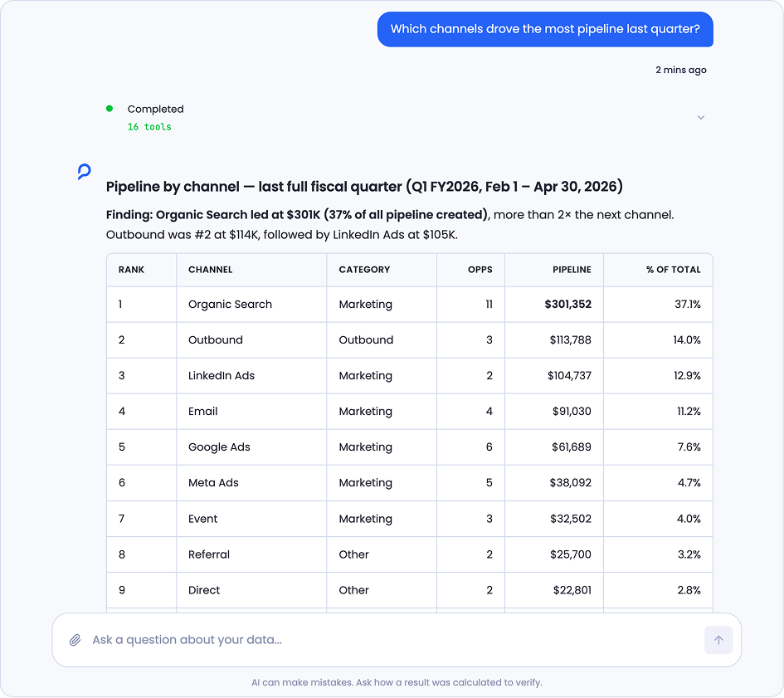Click the user question message bubble
This screenshot has height=698, width=784.
click(x=545, y=29)
